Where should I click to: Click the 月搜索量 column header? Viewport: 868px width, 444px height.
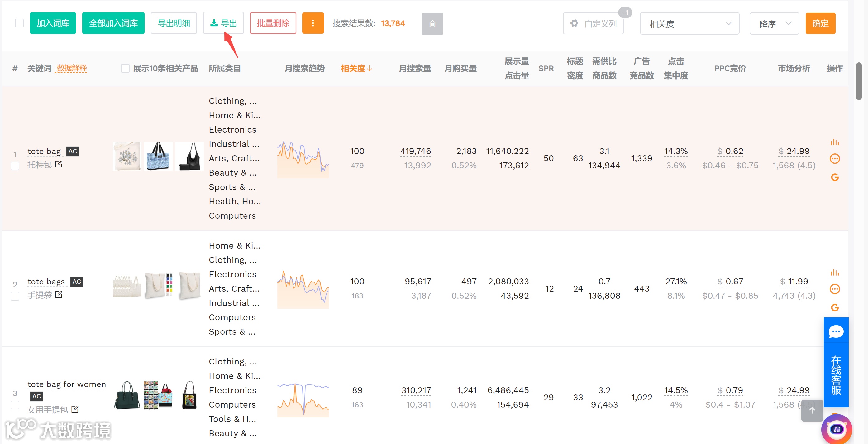coord(415,68)
